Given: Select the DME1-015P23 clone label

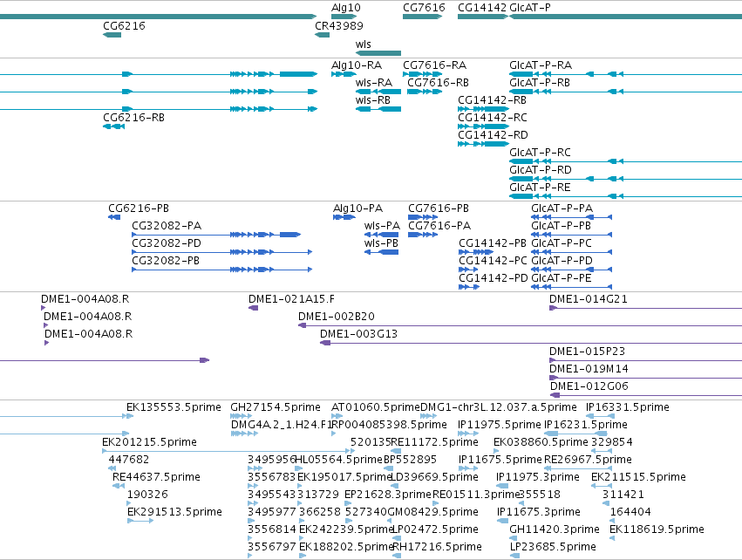Looking at the screenshot, I should [x=588, y=352].
